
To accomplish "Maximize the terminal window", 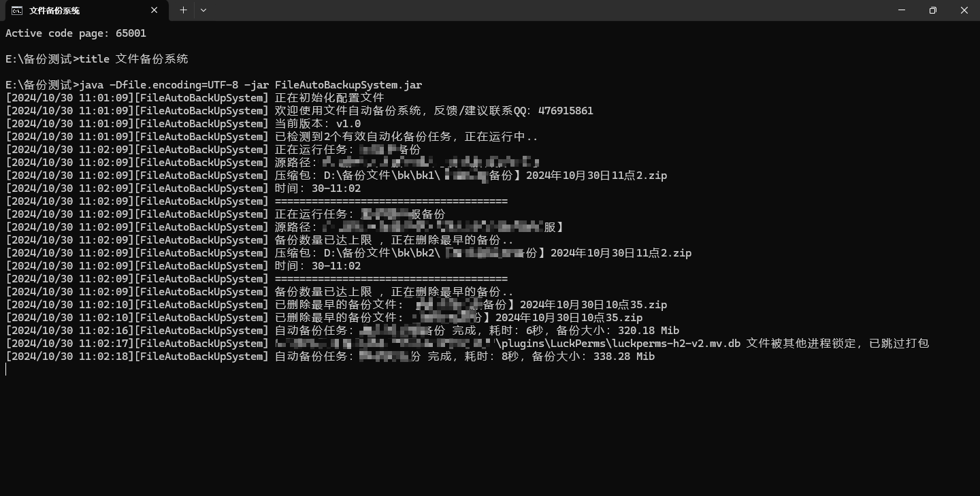I will click(x=933, y=10).
